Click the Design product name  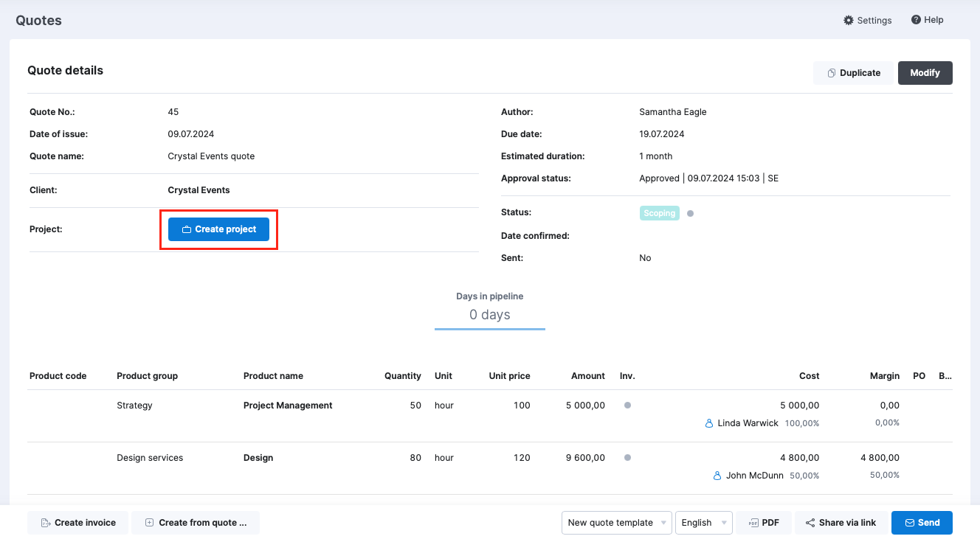pos(258,458)
